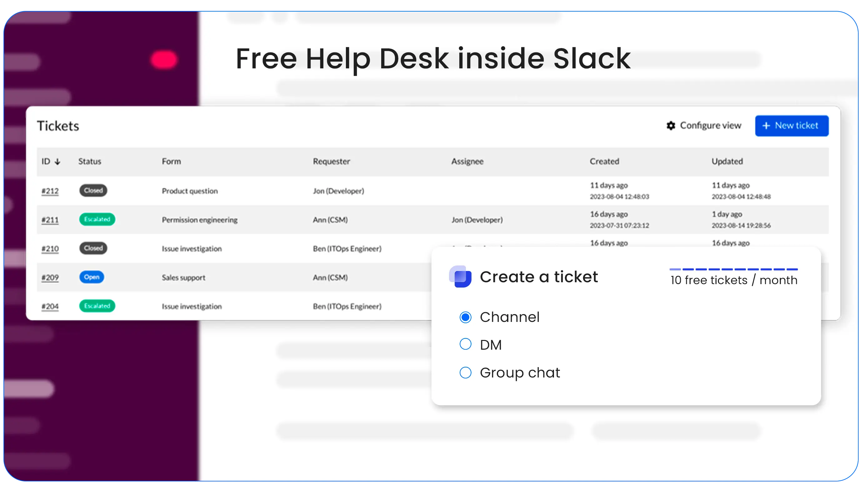Click the Closed status badge on #212
This screenshot has width=868, height=498.
click(93, 190)
